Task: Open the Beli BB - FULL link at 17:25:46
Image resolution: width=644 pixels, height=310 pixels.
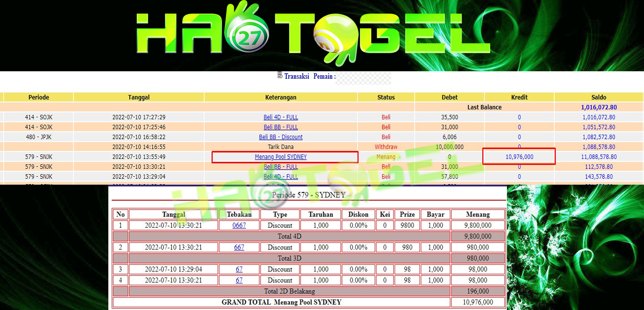Action: click(x=281, y=127)
